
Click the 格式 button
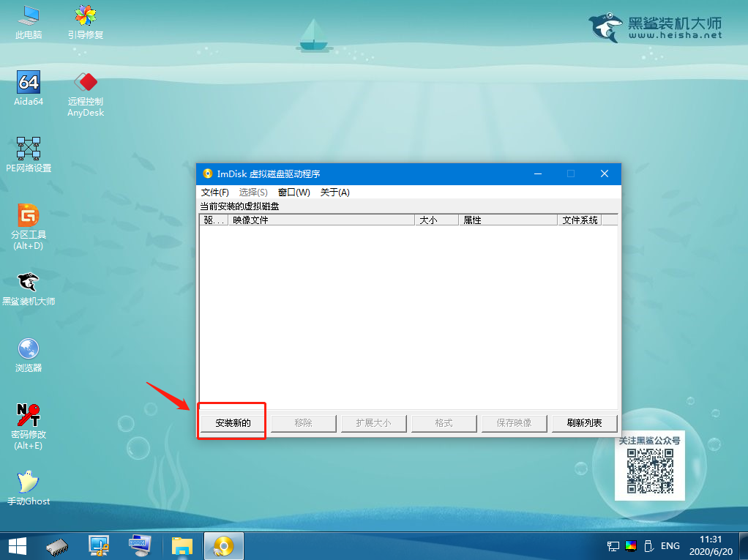444,423
